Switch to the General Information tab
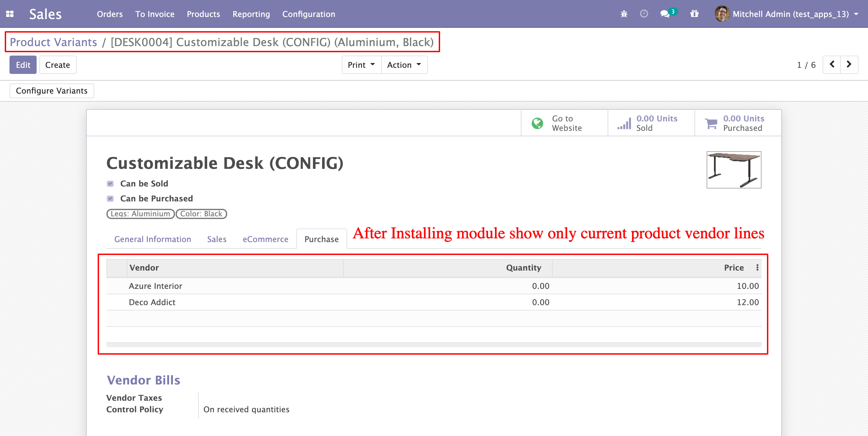 coord(153,239)
